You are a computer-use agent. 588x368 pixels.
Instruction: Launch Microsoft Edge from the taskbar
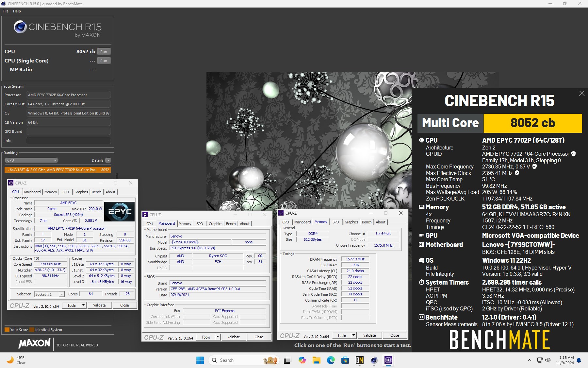click(x=331, y=360)
